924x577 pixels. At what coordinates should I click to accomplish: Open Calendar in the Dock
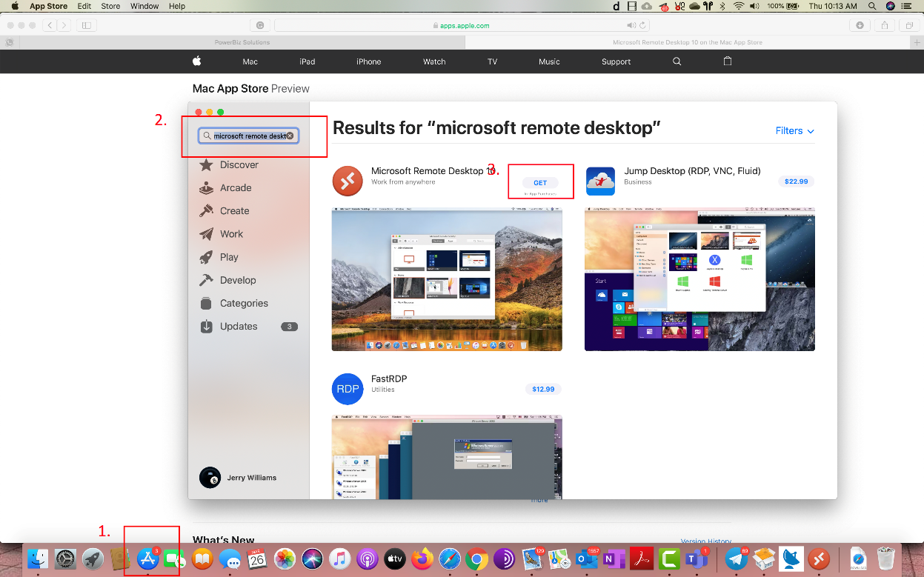257,559
